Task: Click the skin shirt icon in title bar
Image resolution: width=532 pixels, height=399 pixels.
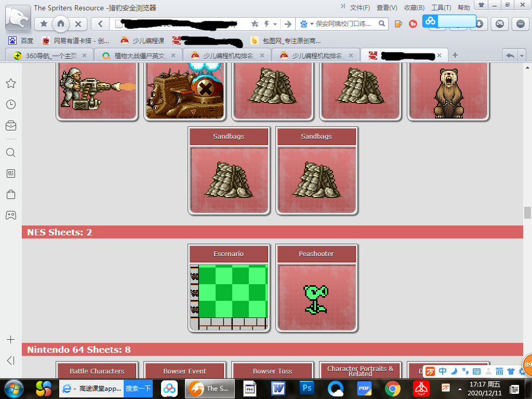Action: (x=481, y=5)
